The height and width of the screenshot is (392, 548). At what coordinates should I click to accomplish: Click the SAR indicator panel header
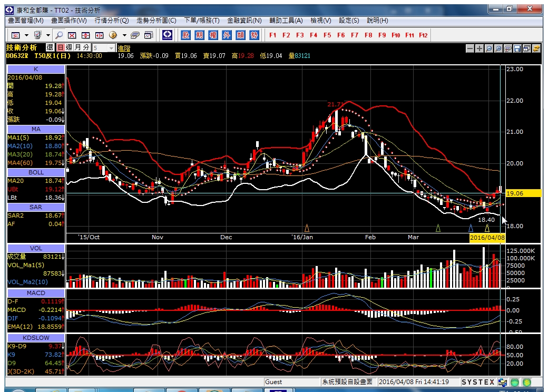pyautogui.click(x=36, y=207)
